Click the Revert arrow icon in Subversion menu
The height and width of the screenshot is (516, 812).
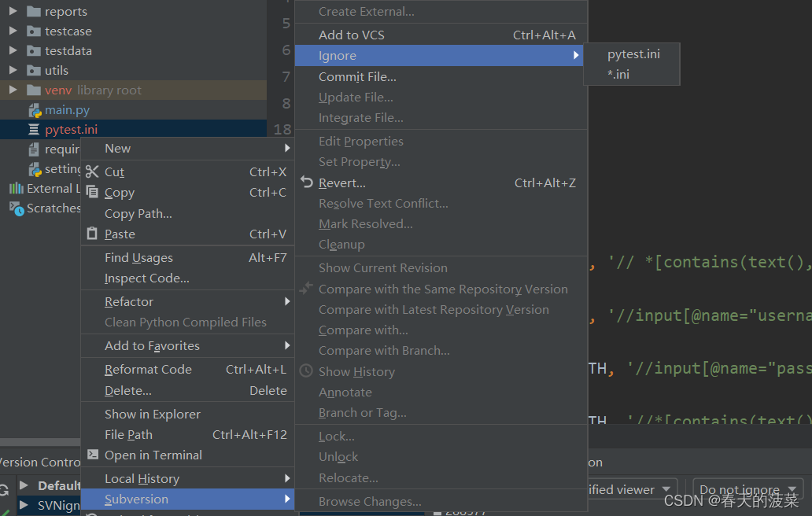(x=307, y=182)
